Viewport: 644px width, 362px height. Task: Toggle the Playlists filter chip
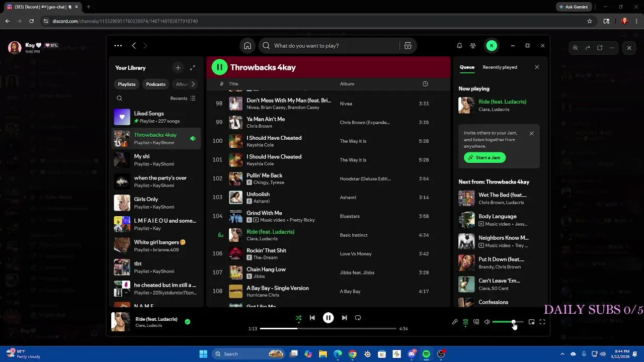pyautogui.click(x=127, y=84)
